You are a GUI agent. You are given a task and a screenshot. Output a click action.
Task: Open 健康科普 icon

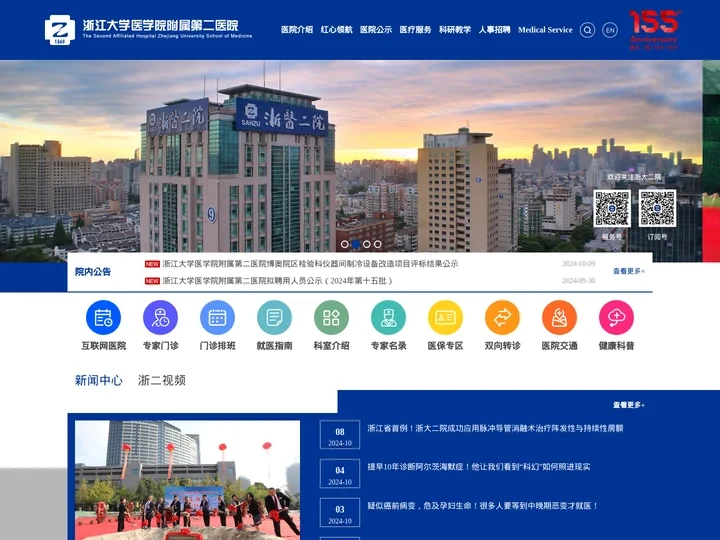tap(616, 317)
